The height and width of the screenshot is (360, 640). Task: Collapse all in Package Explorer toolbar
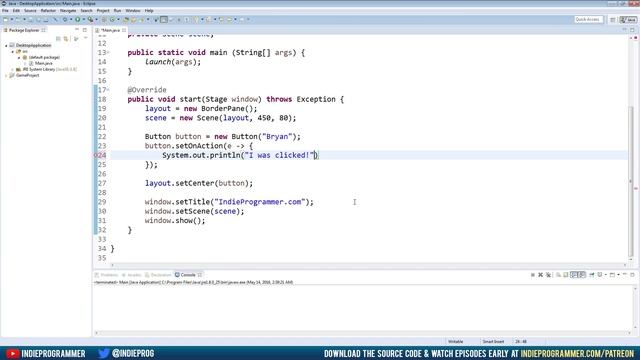pos(58,39)
